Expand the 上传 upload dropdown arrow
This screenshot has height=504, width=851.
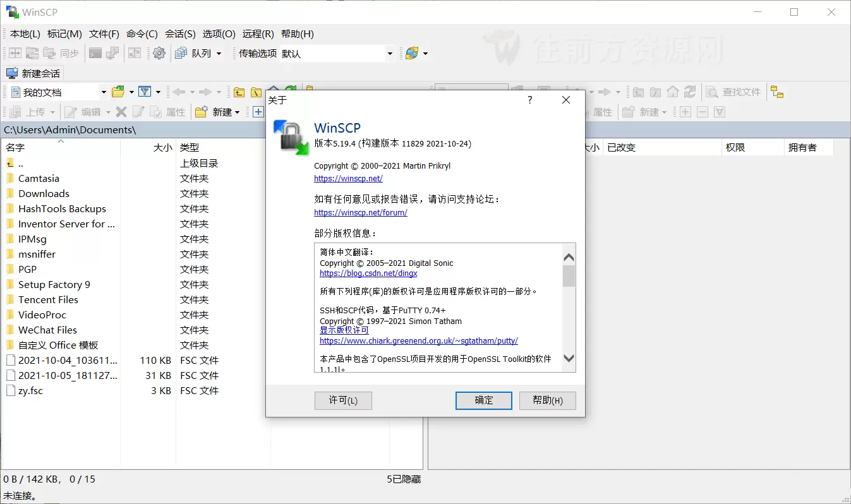pyautogui.click(x=52, y=112)
